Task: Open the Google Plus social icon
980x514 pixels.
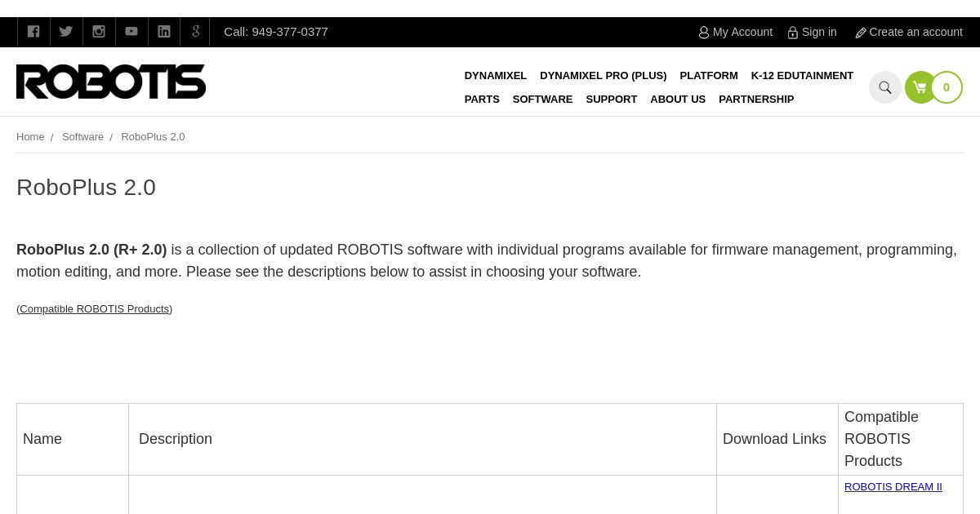Action: point(195,32)
